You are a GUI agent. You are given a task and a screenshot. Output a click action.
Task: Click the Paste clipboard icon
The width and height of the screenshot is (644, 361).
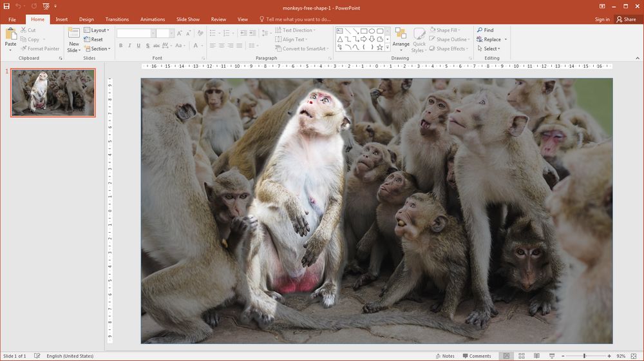(x=11, y=35)
